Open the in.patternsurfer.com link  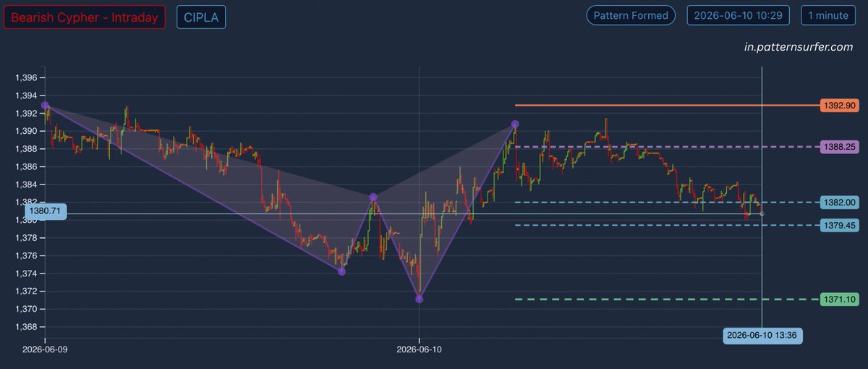click(x=799, y=46)
